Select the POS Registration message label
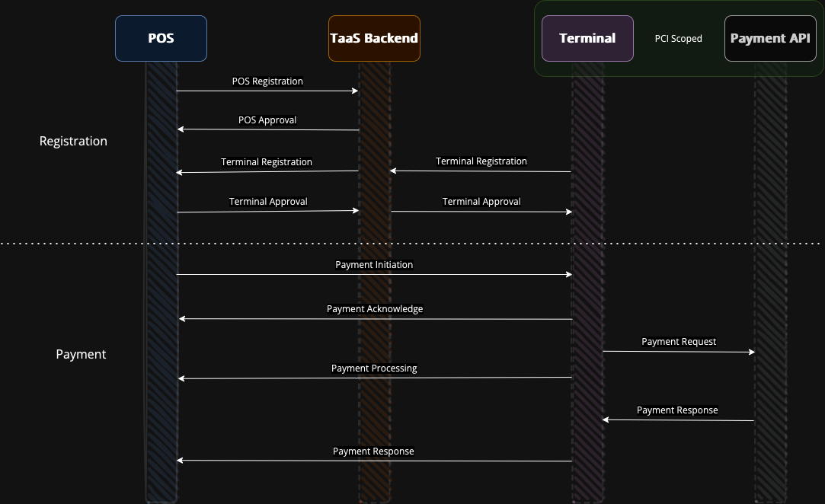 point(267,81)
